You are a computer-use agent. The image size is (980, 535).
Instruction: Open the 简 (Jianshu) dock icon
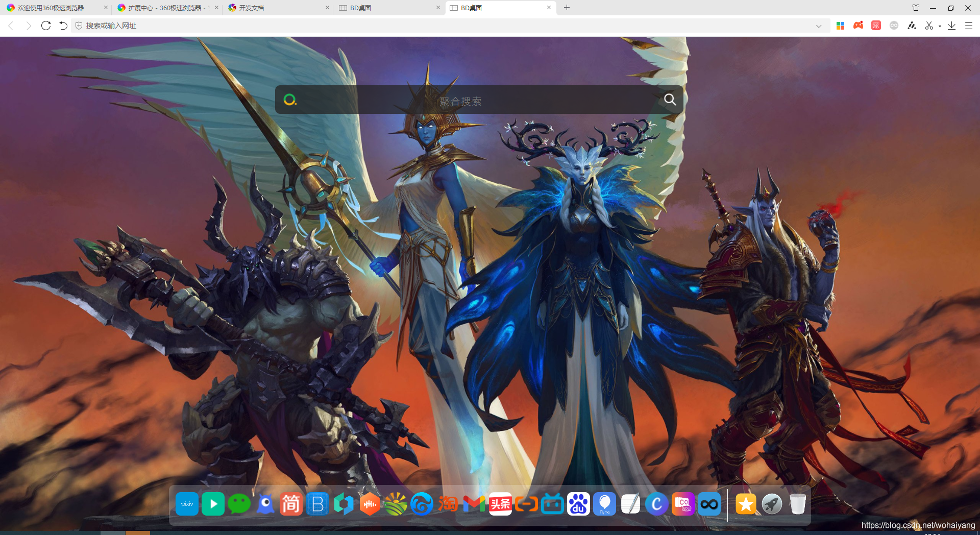coord(291,504)
